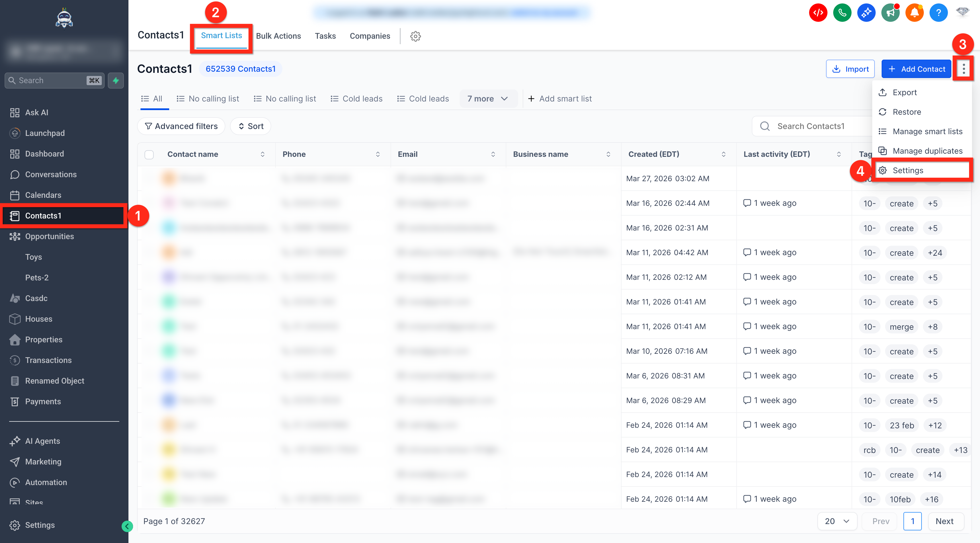Open the megaphone announcements icon
The image size is (980, 543).
pos(890,12)
